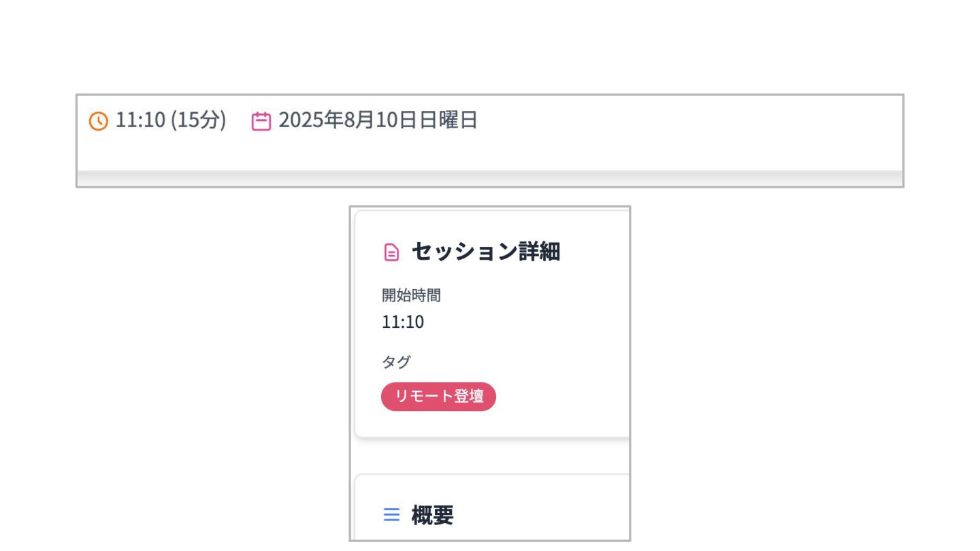The image size is (980, 551).
Task: Click the 11:10 time next to clock icon
Action: [x=140, y=120]
